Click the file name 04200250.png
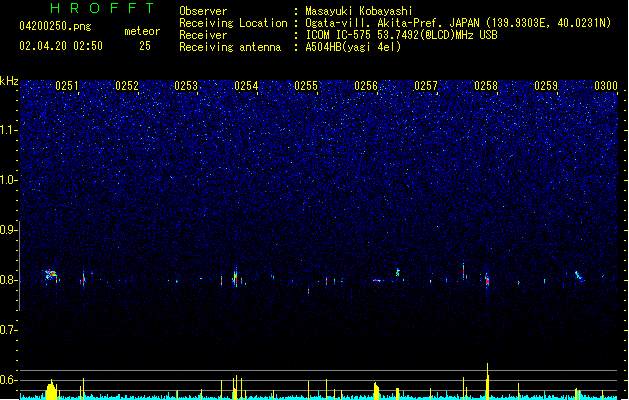 coord(55,26)
